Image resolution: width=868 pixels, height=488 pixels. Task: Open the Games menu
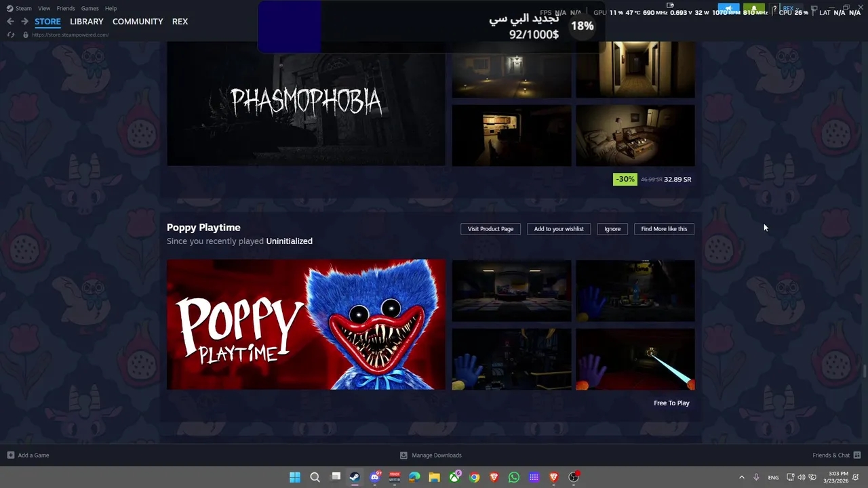coord(90,8)
